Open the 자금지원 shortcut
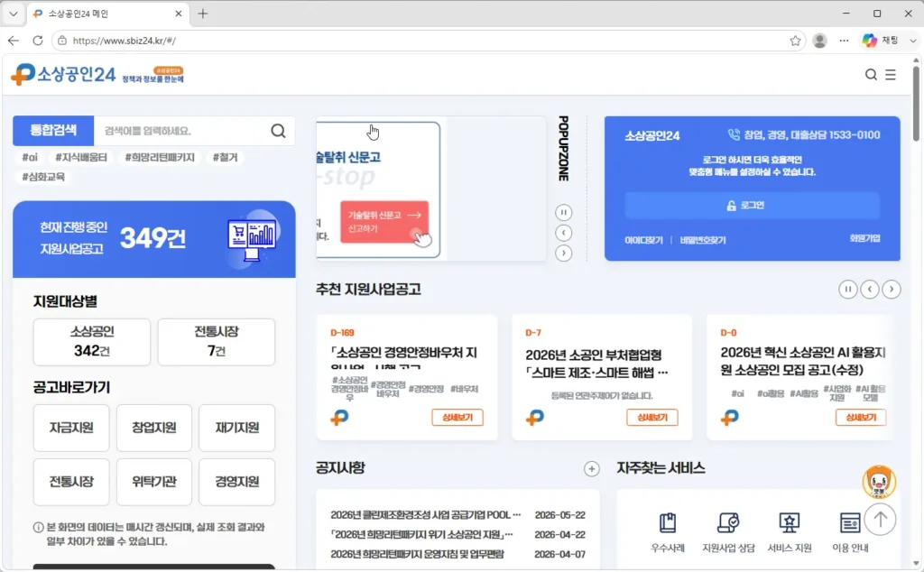The height and width of the screenshot is (572, 924). (x=71, y=428)
